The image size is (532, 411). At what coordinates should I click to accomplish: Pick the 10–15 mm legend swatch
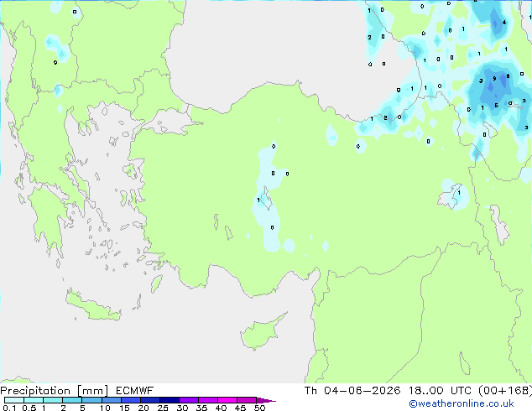pyautogui.click(x=111, y=400)
